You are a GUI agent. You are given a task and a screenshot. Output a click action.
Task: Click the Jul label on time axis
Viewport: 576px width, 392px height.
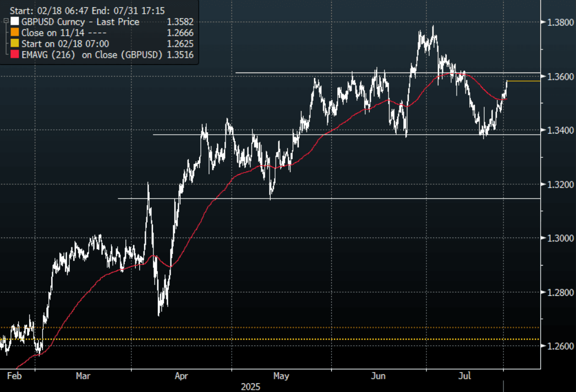tap(465, 376)
